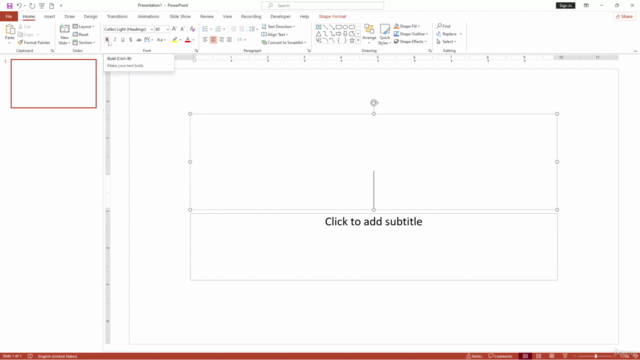Open Text Direction dropdown
The image size is (640, 360).
[278, 27]
